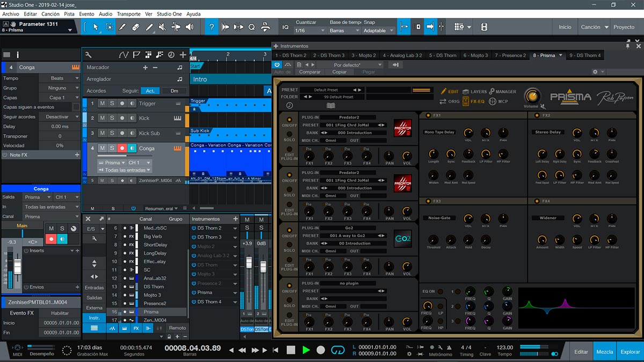Viewport: 644px width, 362px height.
Task: Open the inspector info 'i' icon
Action: coord(18,55)
